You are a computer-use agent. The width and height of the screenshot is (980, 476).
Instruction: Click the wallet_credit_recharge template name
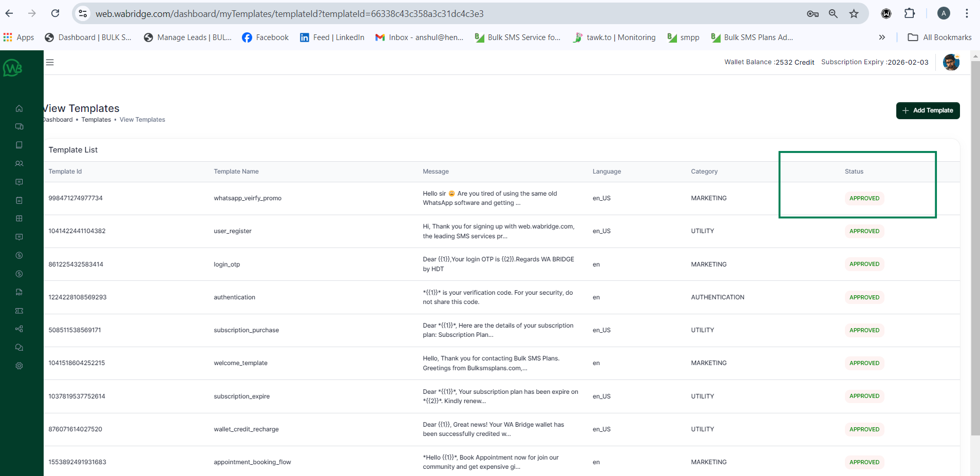[246, 429]
